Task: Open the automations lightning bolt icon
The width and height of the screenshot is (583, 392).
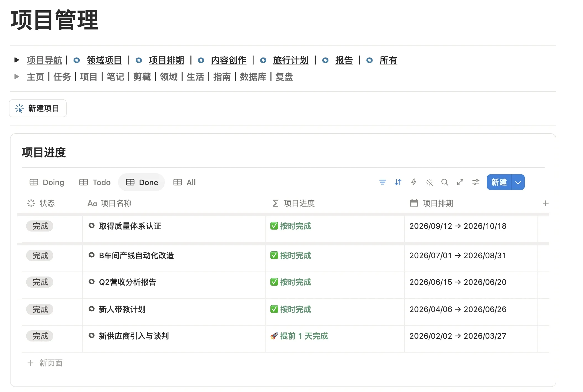Action: [414, 182]
